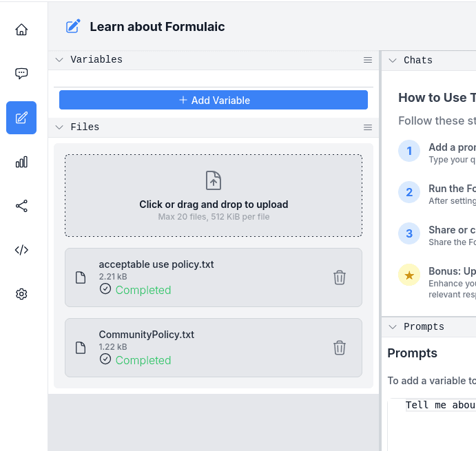This screenshot has width=476, height=451.
Task: Click the step 2 circle in guide
Action: (409, 192)
